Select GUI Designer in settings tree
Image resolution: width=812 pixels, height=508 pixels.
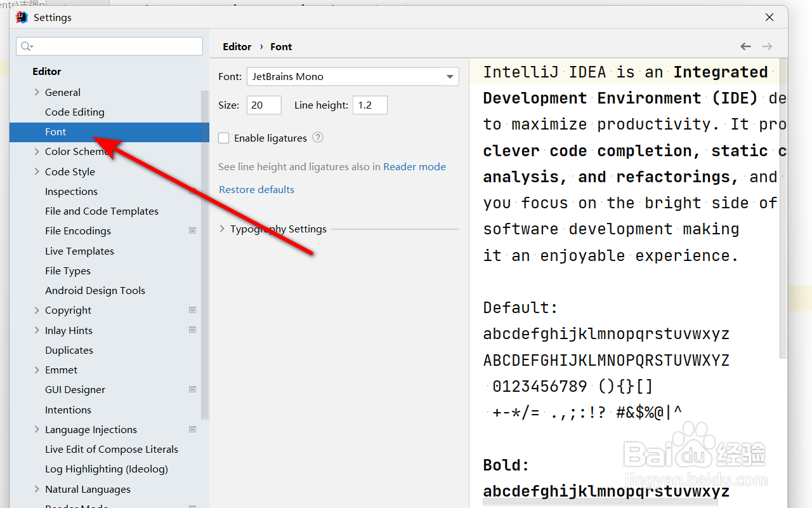(x=75, y=390)
